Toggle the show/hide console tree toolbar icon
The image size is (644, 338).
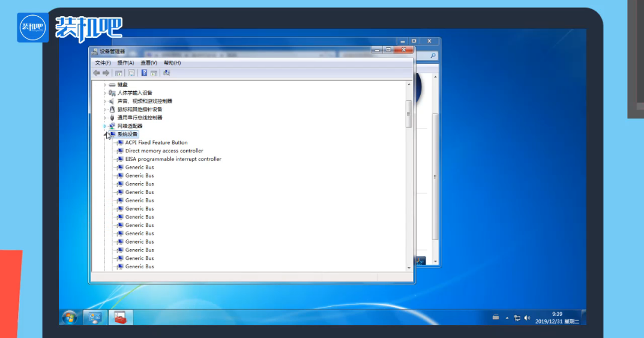[119, 73]
